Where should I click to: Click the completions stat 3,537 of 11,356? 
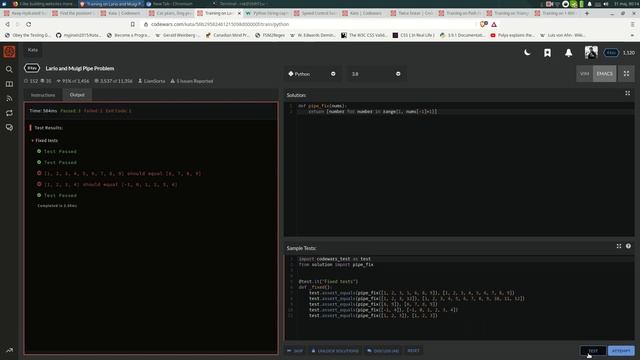click(x=113, y=81)
